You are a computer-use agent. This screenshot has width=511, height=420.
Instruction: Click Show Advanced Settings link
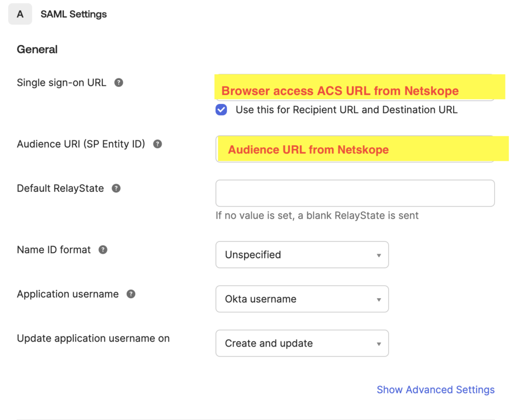[436, 390]
